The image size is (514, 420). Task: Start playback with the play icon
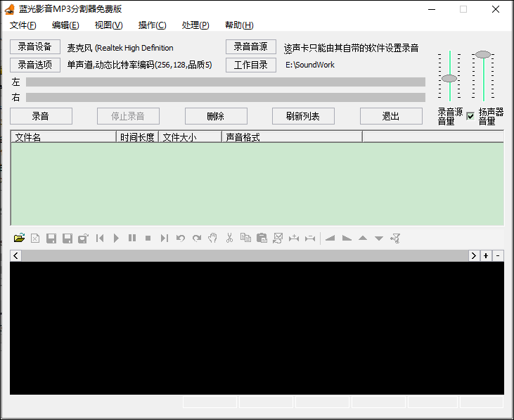pos(116,238)
